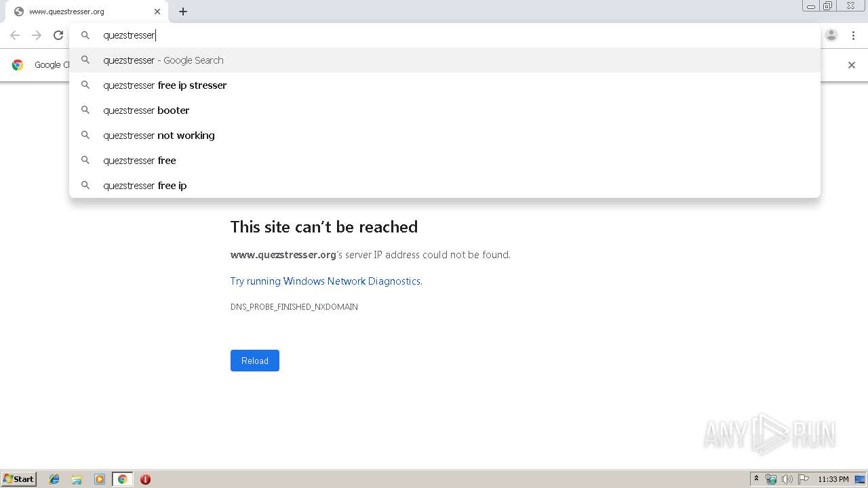868x488 pixels.
Task: Open the red Opera taskbar icon
Action: click(x=145, y=479)
